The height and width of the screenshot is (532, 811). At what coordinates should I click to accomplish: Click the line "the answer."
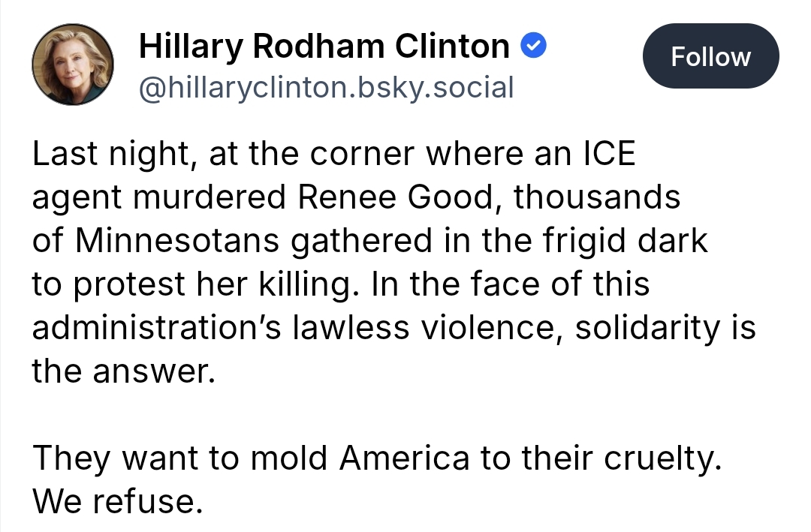click(122, 372)
